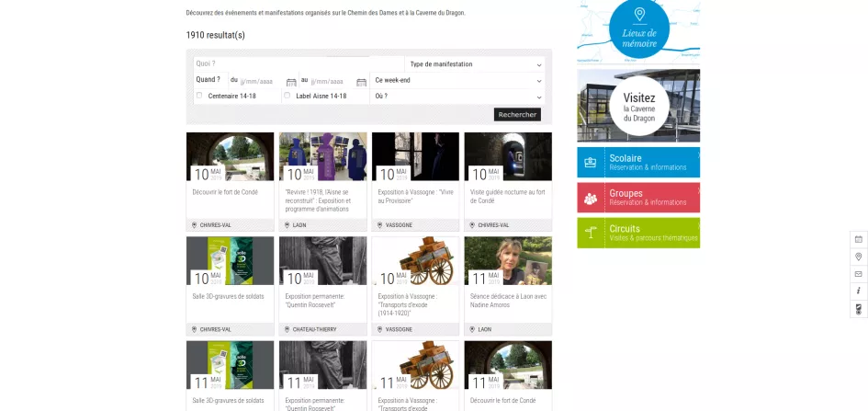Open 'Visite guidée nocturne' 10 MAI thumbnail
868x411 pixels.
(508, 156)
